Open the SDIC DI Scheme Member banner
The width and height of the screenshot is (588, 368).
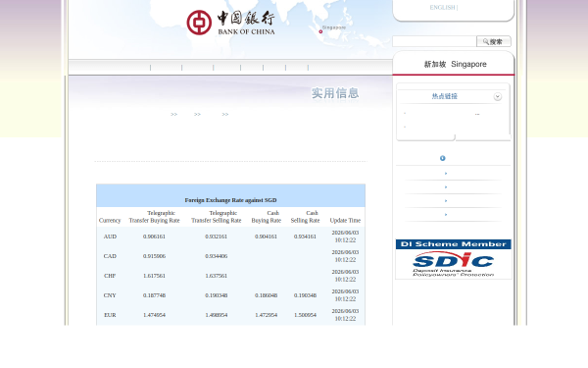[x=454, y=259]
